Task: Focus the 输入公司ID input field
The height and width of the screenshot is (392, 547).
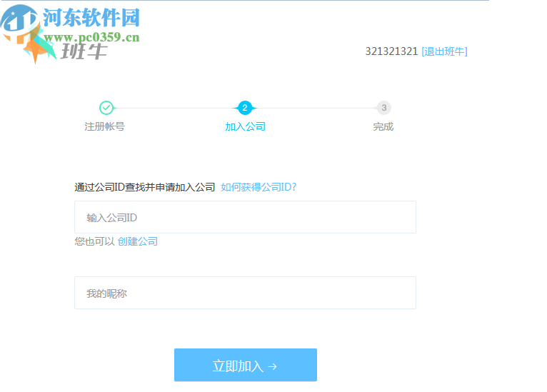Action: tap(245, 217)
